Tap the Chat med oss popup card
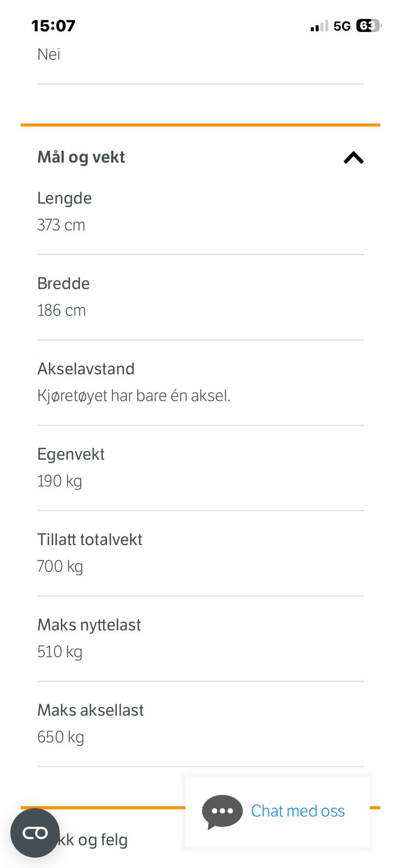401x868 pixels. click(278, 812)
